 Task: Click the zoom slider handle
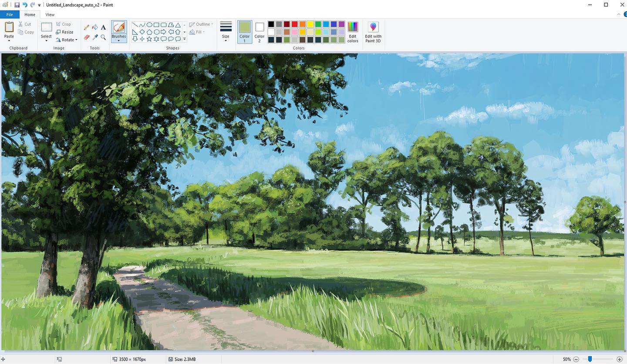coord(590,359)
